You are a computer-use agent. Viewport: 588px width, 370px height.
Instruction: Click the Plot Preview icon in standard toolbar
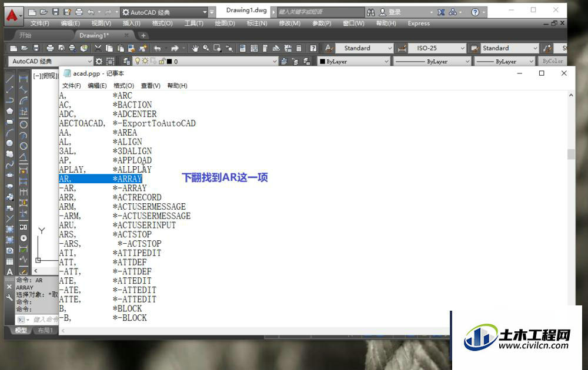(x=61, y=48)
